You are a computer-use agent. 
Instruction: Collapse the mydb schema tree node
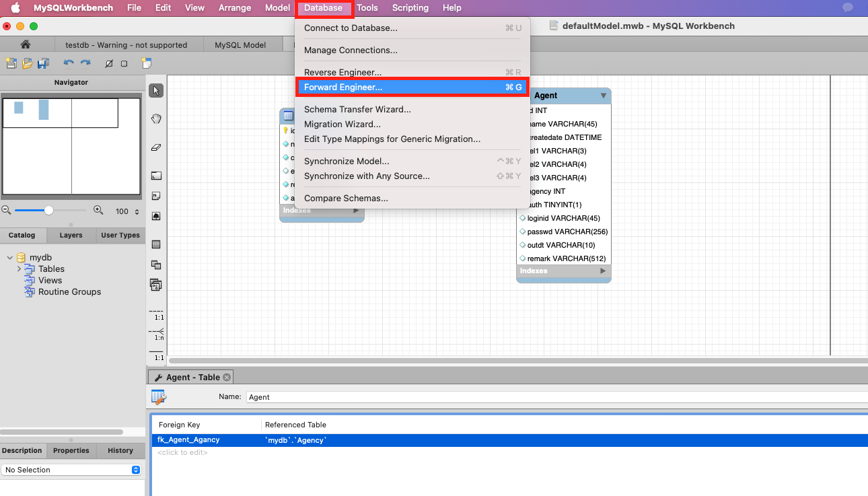point(9,257)
